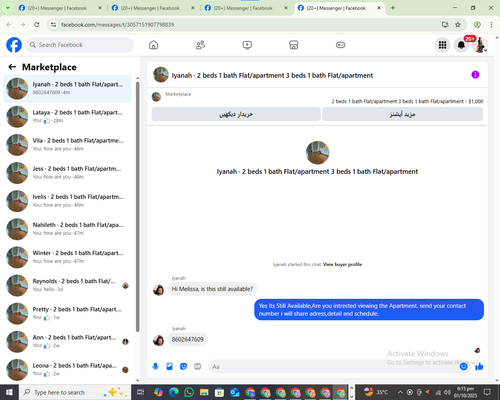Click the back arrow beside Marketplace

(x=12, y=67)
